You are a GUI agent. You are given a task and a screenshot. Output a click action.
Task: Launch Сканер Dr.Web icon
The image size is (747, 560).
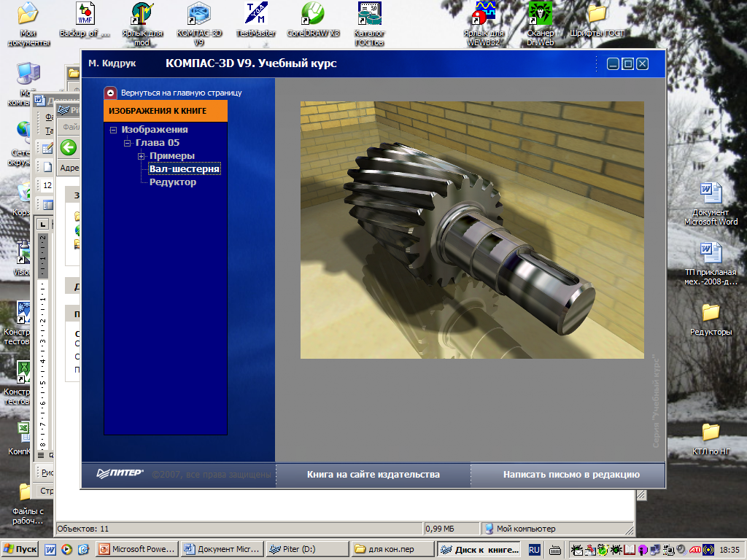(541, 24)
